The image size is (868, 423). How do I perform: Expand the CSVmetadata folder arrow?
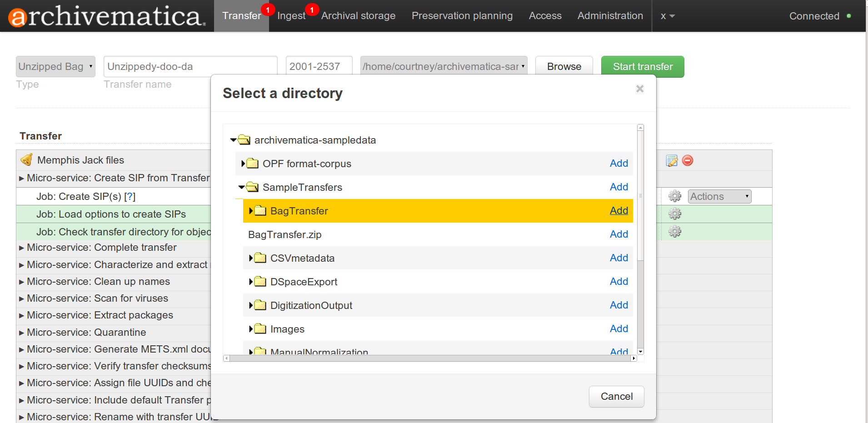pos(250,258)
